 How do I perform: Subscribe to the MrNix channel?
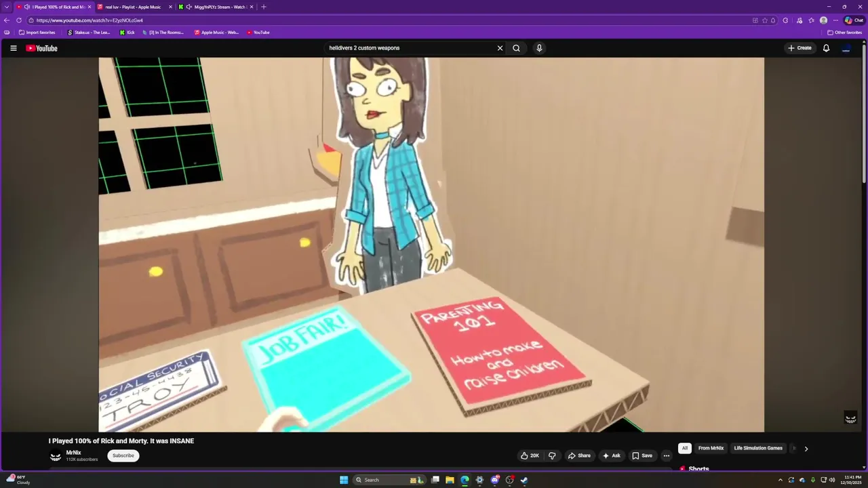pyautogui.click(x=123, y=455)
